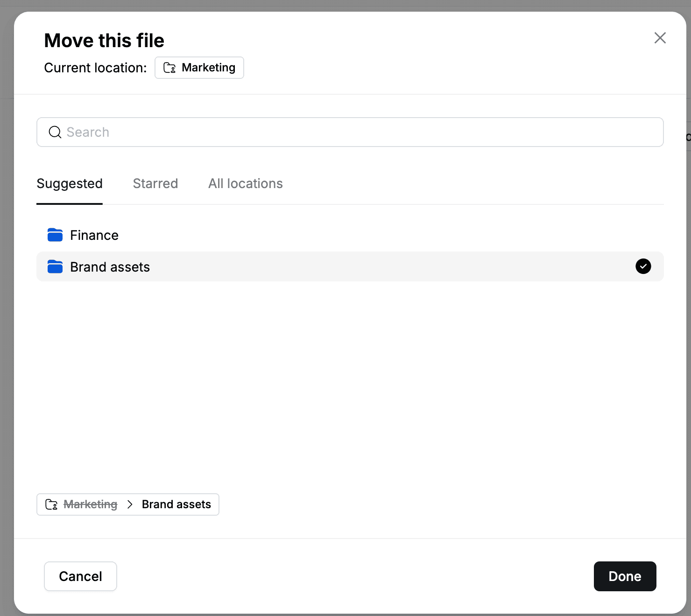Click the struck-through Marketing in the path
Viewport: 691px width, 616px height.
91,504
